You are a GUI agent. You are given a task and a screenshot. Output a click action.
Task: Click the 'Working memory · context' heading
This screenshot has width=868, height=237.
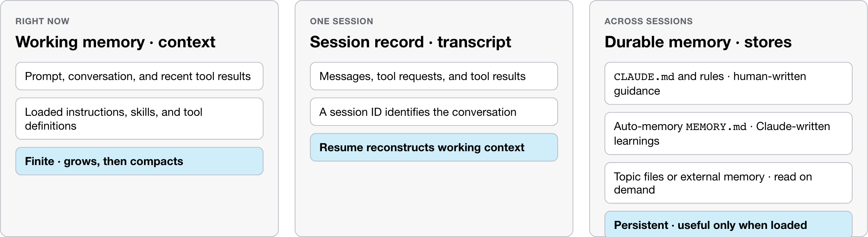click(x=115, y=42)
